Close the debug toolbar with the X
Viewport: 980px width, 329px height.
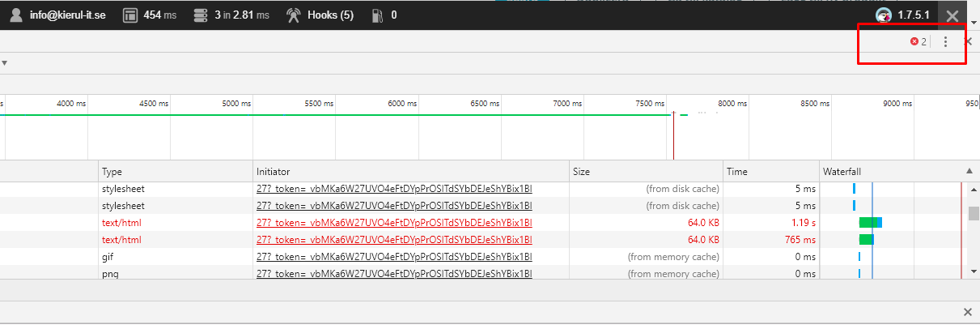click(x=952, y=15)
